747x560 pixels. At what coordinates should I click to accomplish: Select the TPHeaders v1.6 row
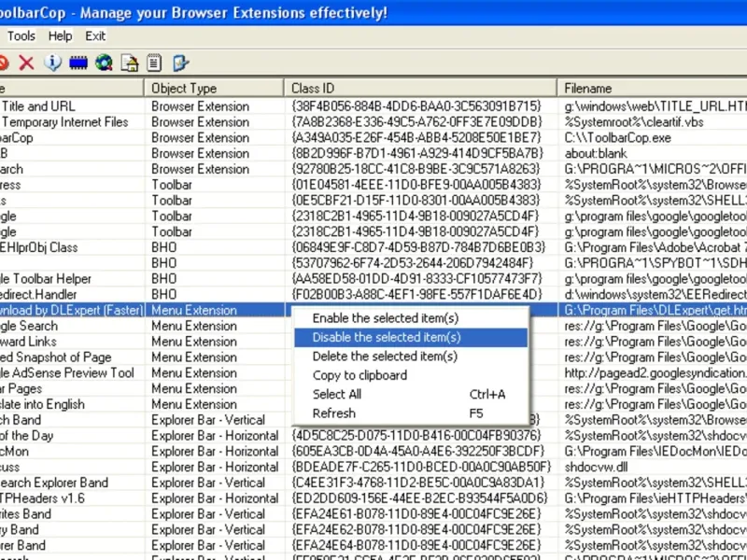tap(373, 498)
